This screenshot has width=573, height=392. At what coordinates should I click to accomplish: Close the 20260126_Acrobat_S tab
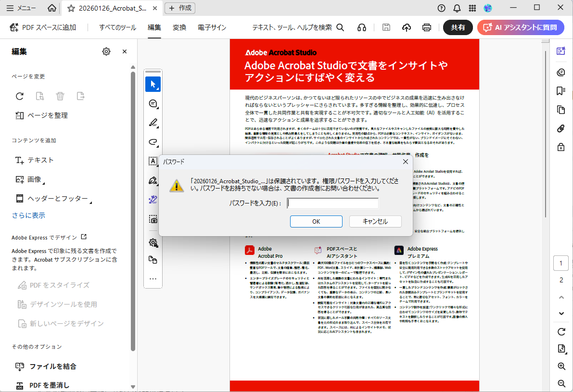(x=155, y=8)
